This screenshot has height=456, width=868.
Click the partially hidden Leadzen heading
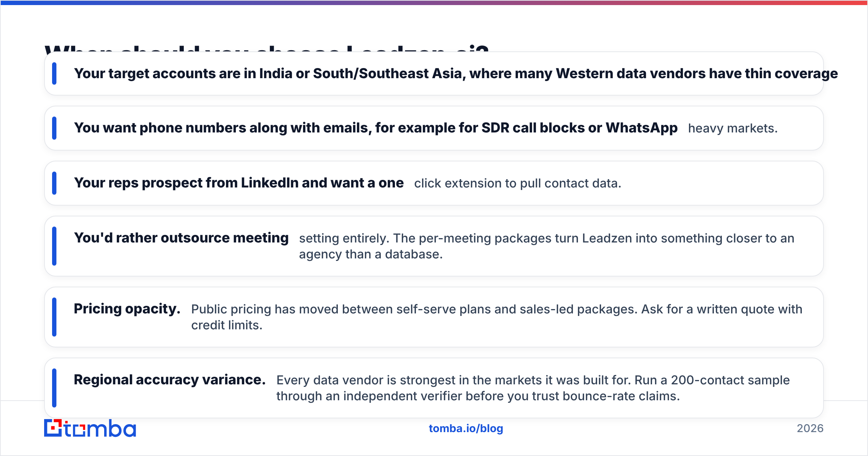[x=267, y=48]
